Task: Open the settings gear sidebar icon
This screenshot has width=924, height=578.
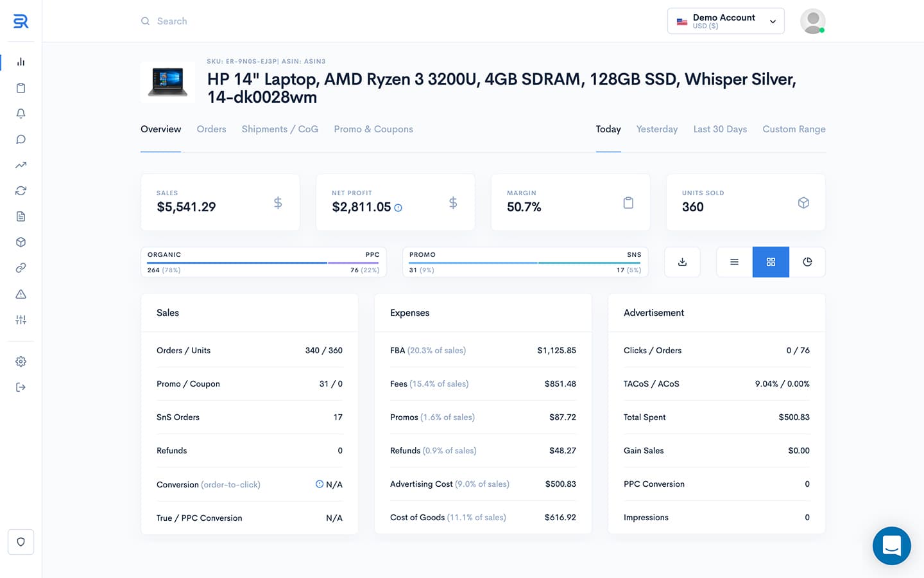Action: coord(21,362)
